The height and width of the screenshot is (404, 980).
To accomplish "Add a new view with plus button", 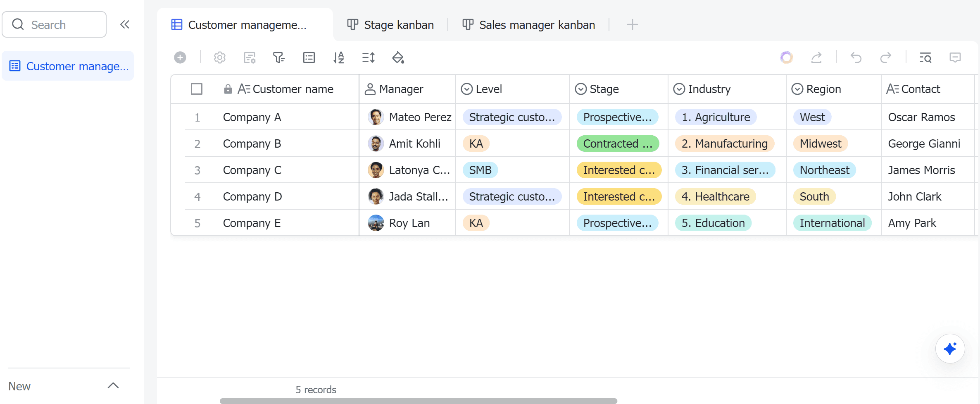I will [x=632, y=25].
